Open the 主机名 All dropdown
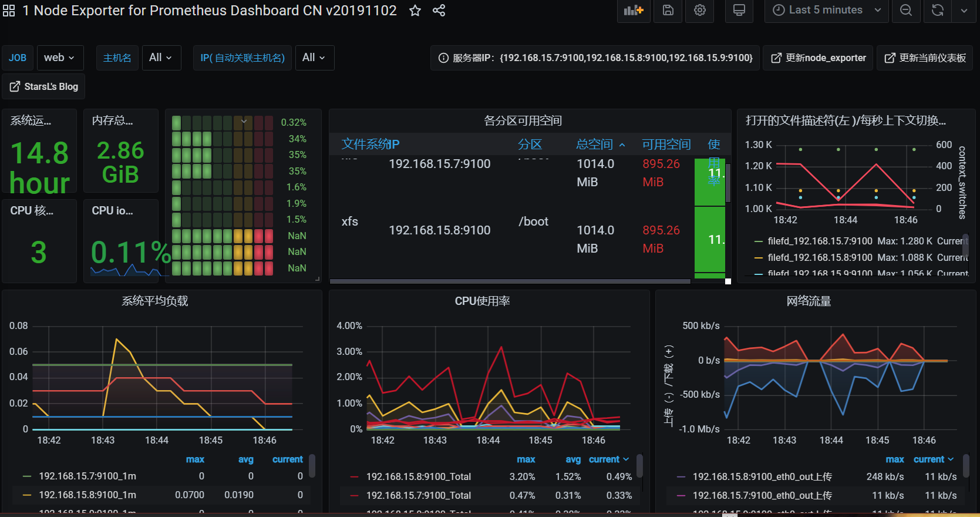 [161, 58]
